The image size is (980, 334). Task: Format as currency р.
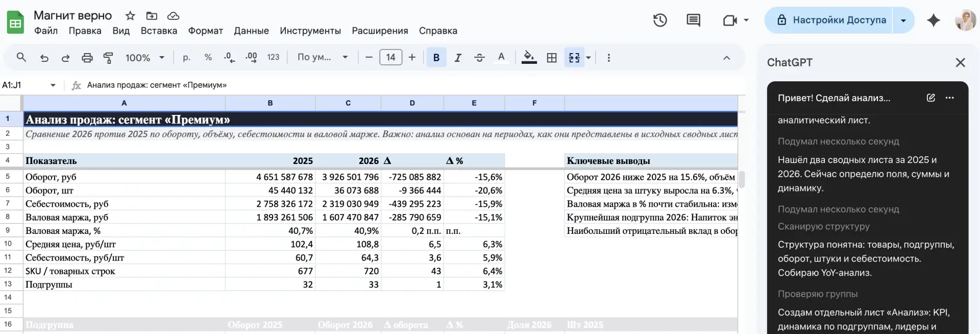[186, 58]
